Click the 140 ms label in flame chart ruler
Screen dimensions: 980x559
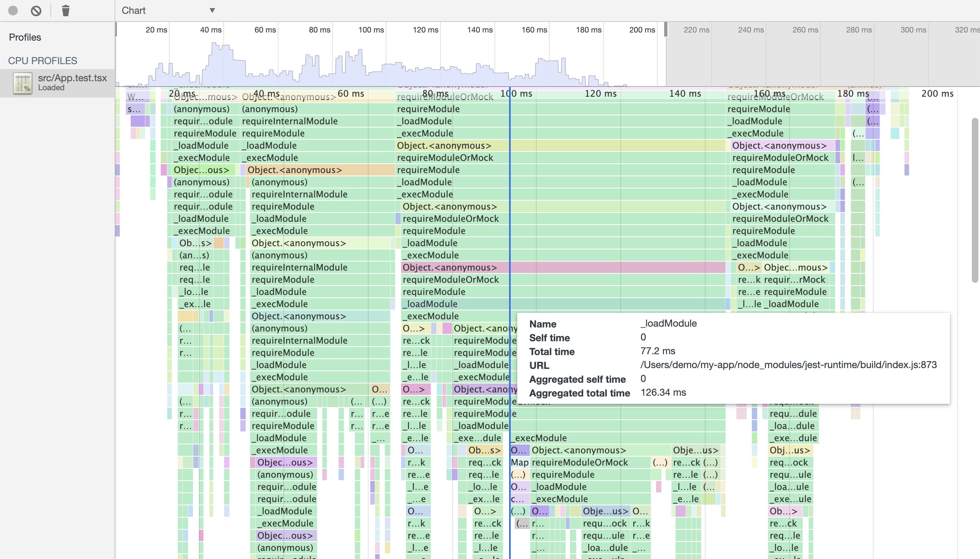coord(685,93)
